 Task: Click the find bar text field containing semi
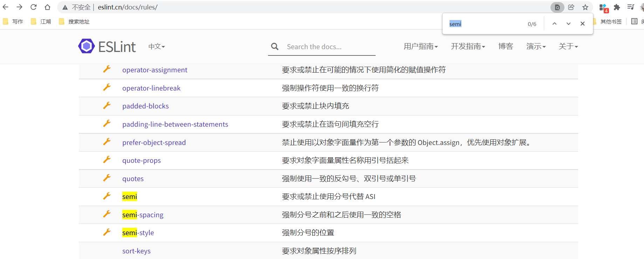(x=485, y=24)
